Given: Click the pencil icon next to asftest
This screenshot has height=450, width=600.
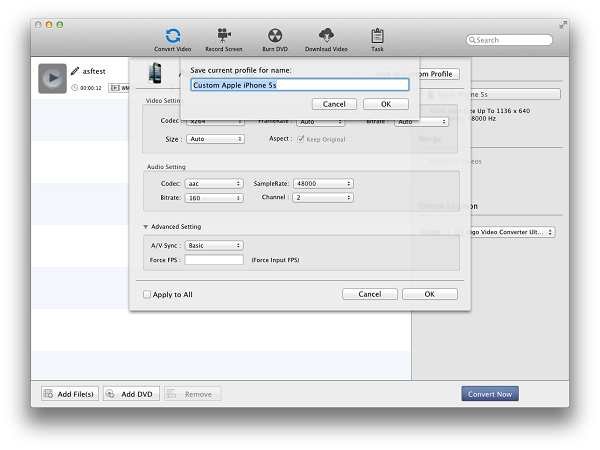Looking at the screenshot, I should (75, 71).
